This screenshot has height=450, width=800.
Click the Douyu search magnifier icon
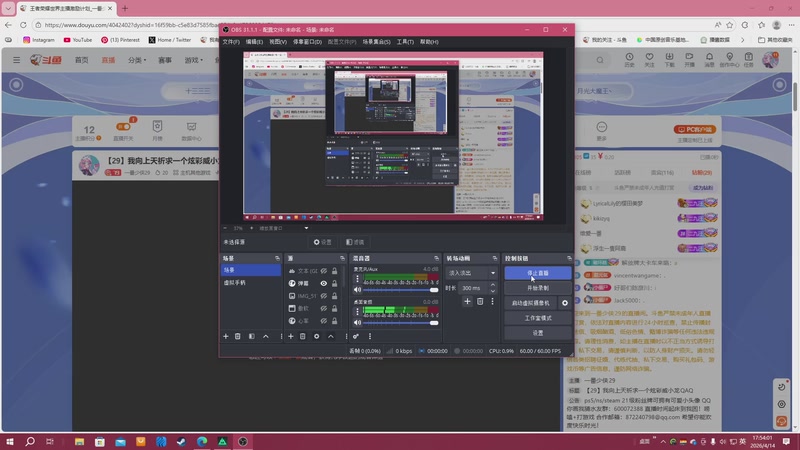(600, 60)
